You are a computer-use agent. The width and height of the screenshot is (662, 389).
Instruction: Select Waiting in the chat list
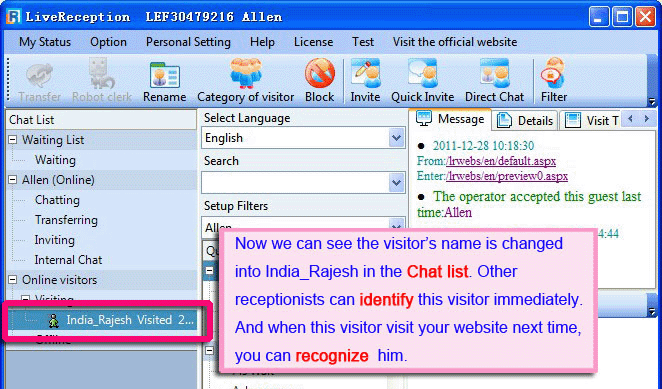coord(55,160)
